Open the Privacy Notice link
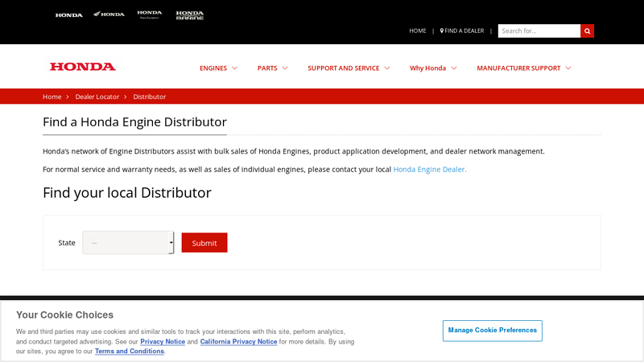Image resolution: width=644 pixels, height=362 pixels. pyautogui.click(x=163, y=341)
